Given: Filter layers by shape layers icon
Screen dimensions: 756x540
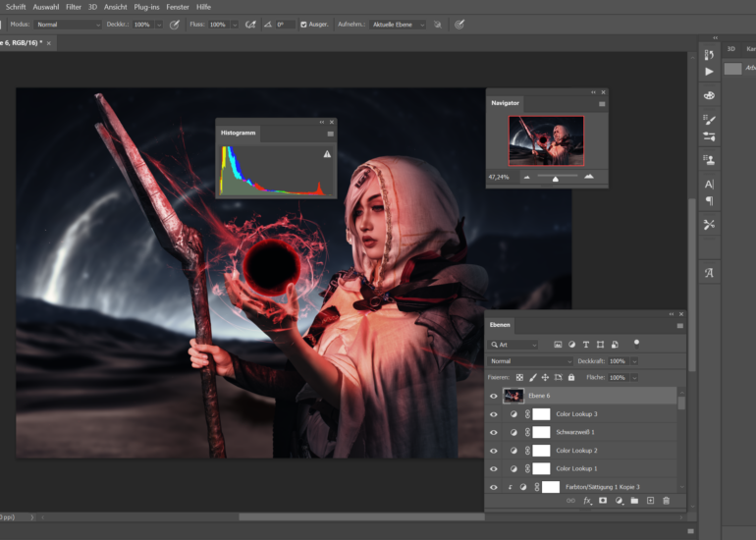Looking at the screenshot, I should 600,345.
